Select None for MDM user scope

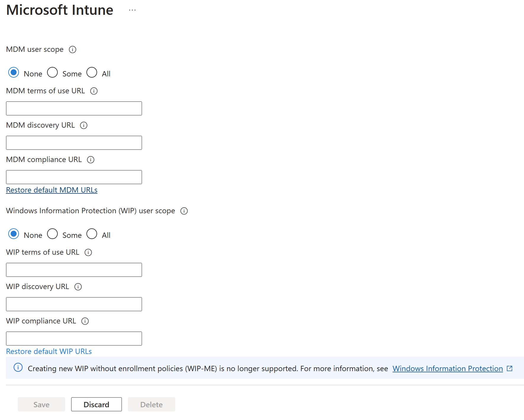click(x=14, y=73)
